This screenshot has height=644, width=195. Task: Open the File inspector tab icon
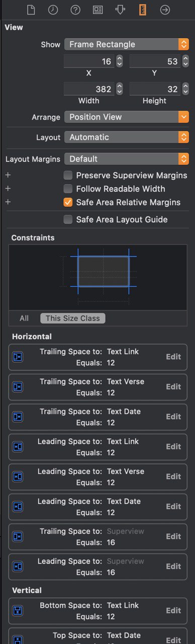[x=31, y=10]
